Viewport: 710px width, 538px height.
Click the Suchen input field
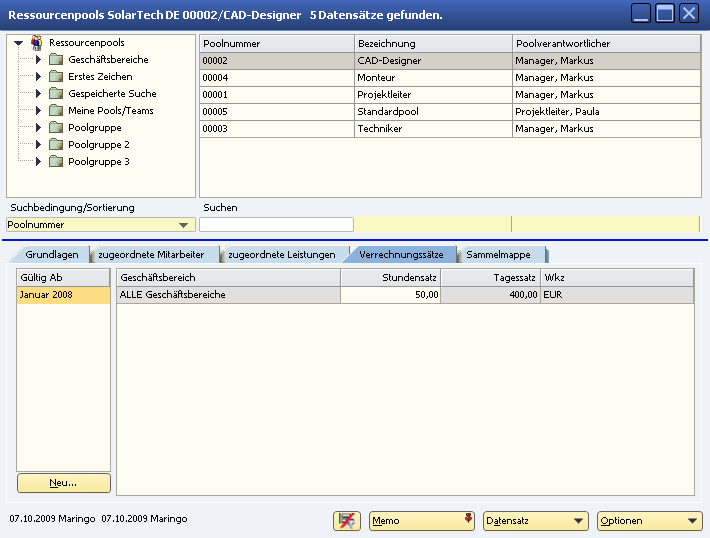277,225
